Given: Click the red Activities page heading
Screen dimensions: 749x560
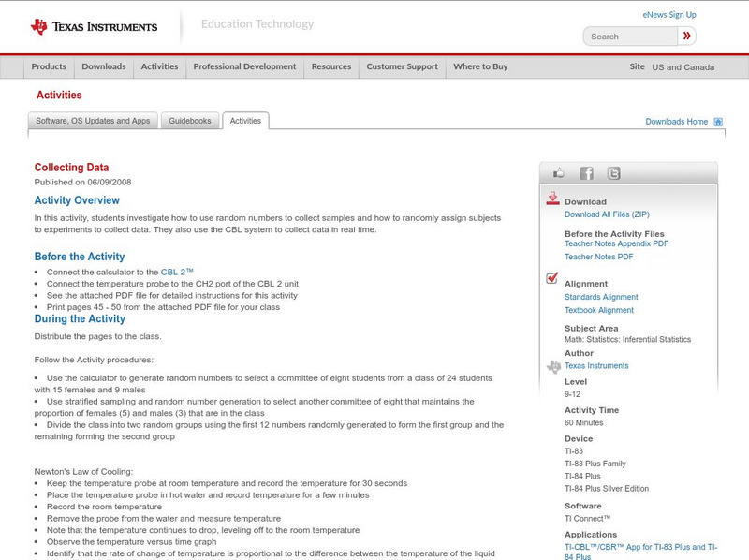Looking at the screenshot, I should [59, 96].
